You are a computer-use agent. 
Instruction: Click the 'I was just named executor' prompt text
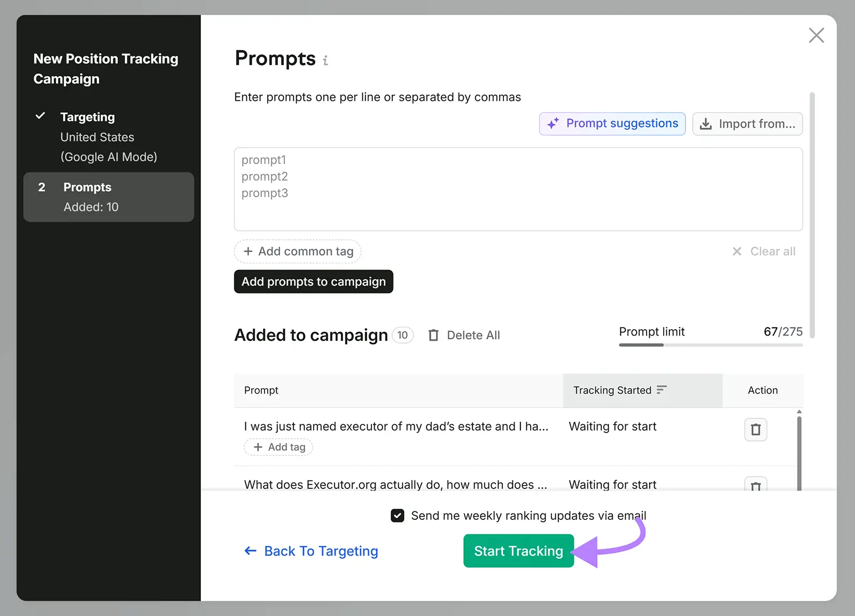click(x=396, y=426)
